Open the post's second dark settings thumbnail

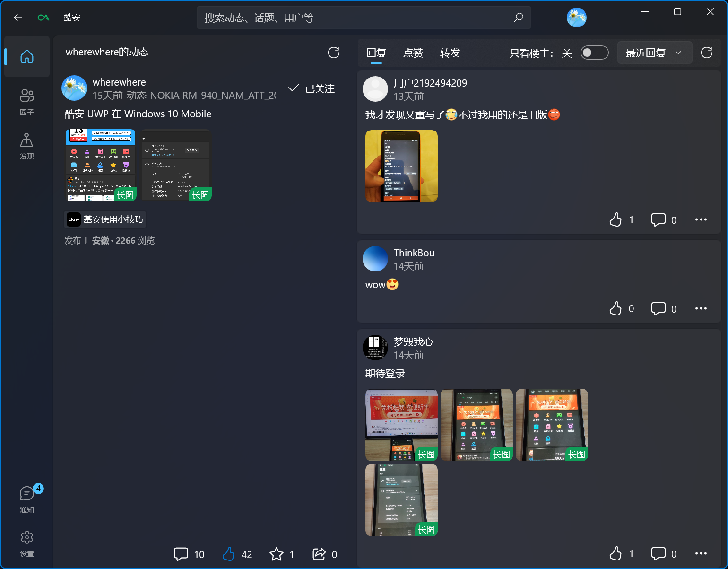pos(175,166)
